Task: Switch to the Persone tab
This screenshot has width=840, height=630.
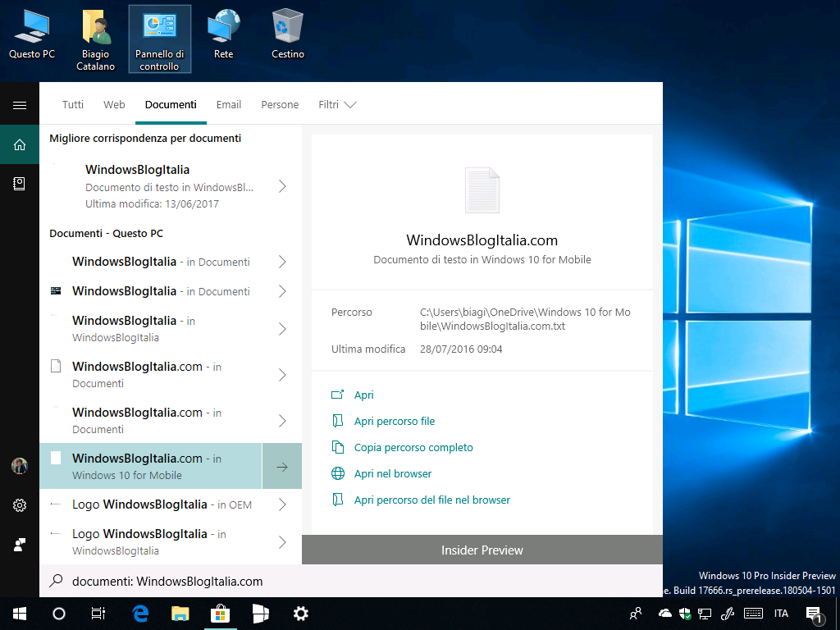Action: (x=280, y=104)
